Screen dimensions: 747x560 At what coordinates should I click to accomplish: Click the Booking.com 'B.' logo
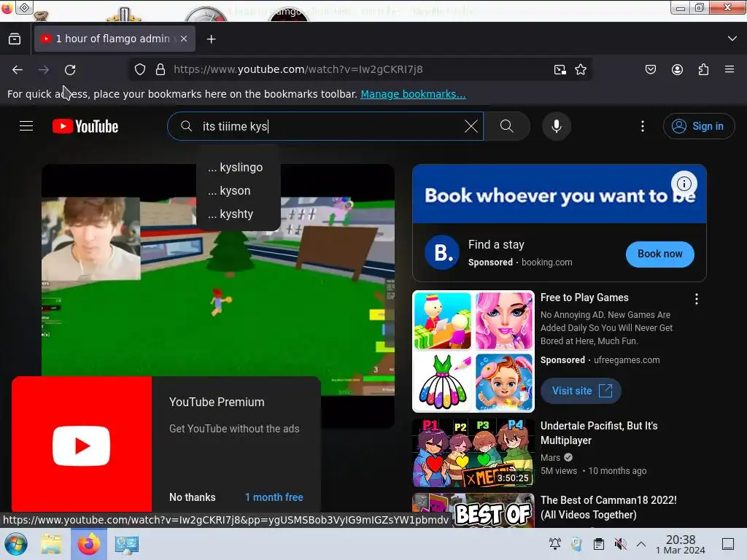[x=442, y=252]
